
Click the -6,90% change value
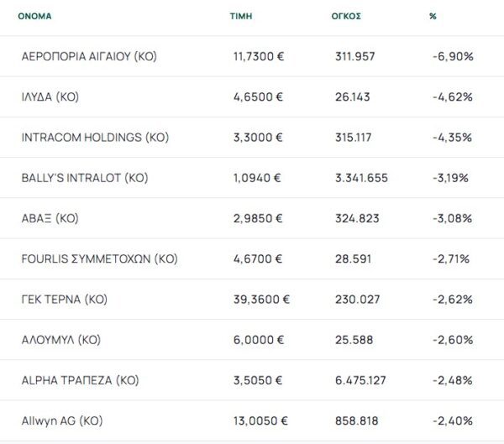[453, 56]
